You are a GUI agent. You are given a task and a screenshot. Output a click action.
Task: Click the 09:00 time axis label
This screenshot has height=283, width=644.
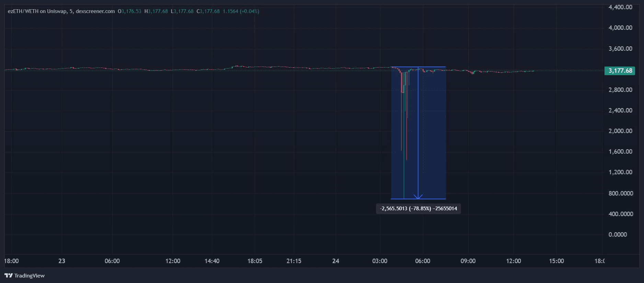468,261
